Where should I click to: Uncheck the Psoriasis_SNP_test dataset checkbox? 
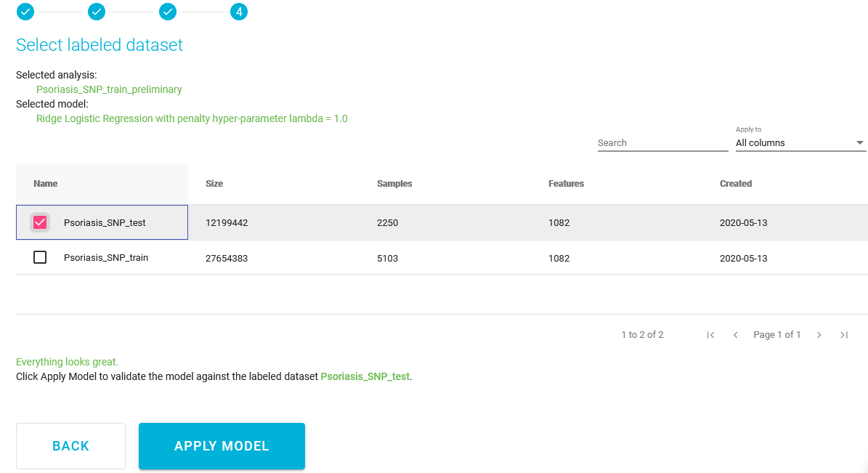point(40,222)
